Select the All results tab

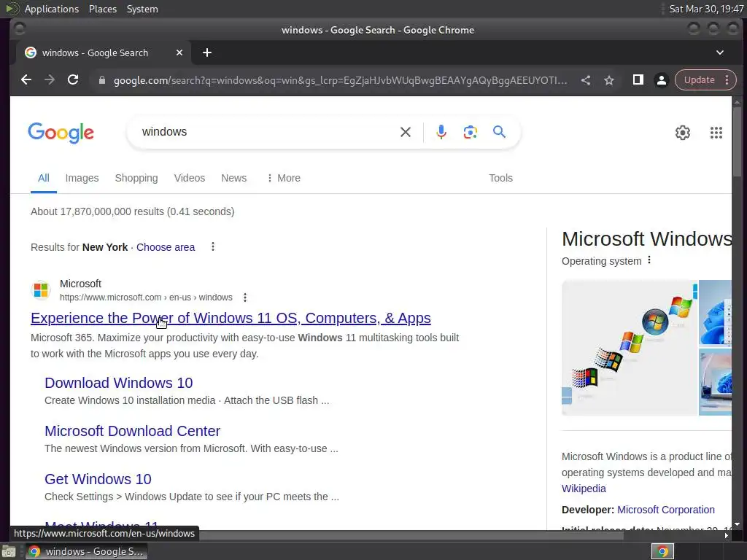coord(43,178)
